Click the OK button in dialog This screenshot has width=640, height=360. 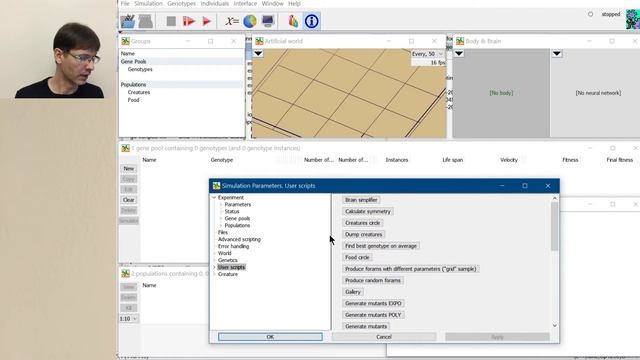pos(270,337)
